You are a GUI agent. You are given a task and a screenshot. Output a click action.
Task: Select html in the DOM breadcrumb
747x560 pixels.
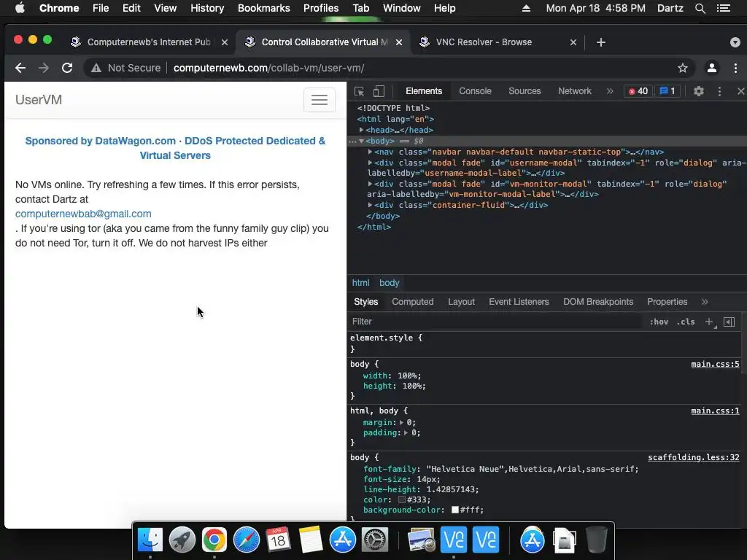[x=360, y=283]
